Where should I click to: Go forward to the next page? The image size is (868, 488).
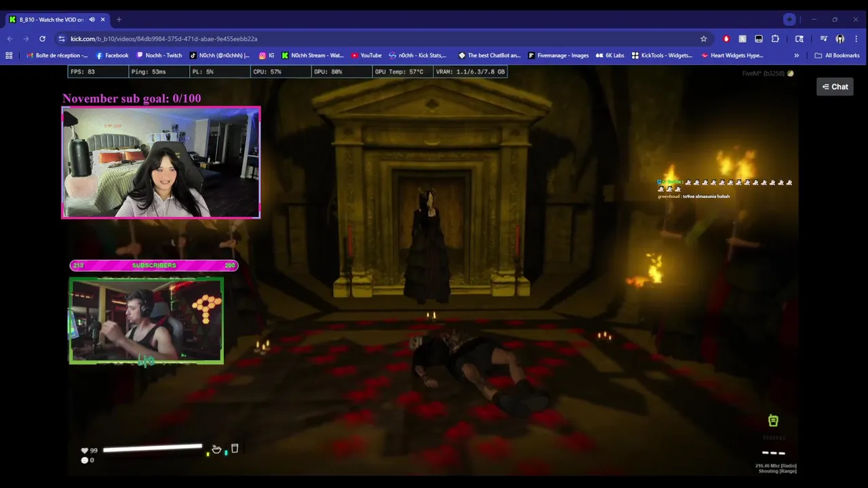tap(26, 39)
